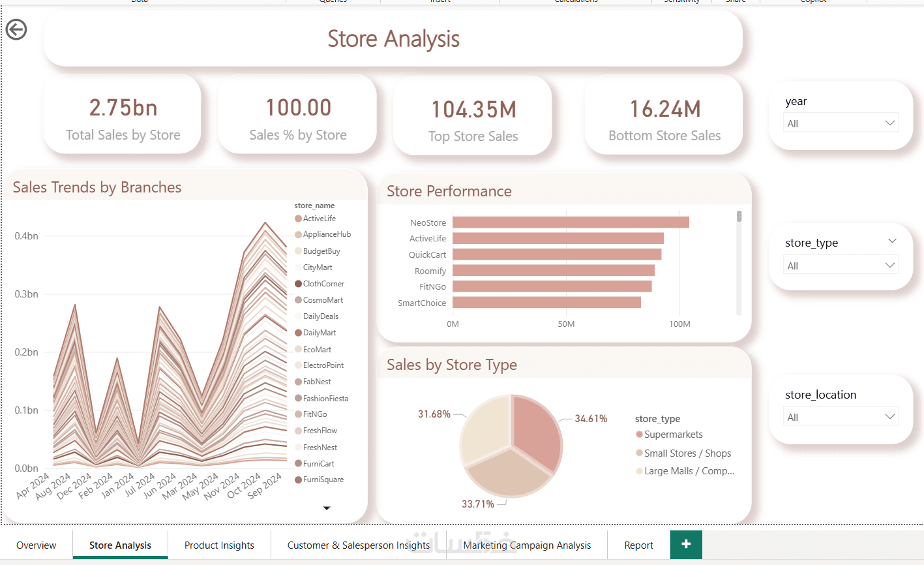The width and height of the screenshot is (924, 565).
Task: Open the Product Insights tab
Action: [219, 545]
